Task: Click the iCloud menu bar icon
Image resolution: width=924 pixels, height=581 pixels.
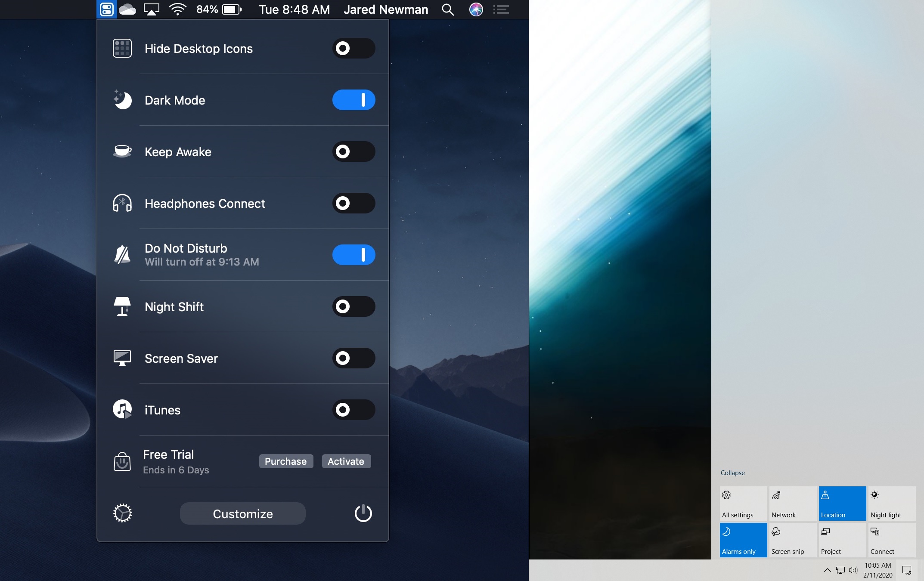Action: click(x=127, y=9)
